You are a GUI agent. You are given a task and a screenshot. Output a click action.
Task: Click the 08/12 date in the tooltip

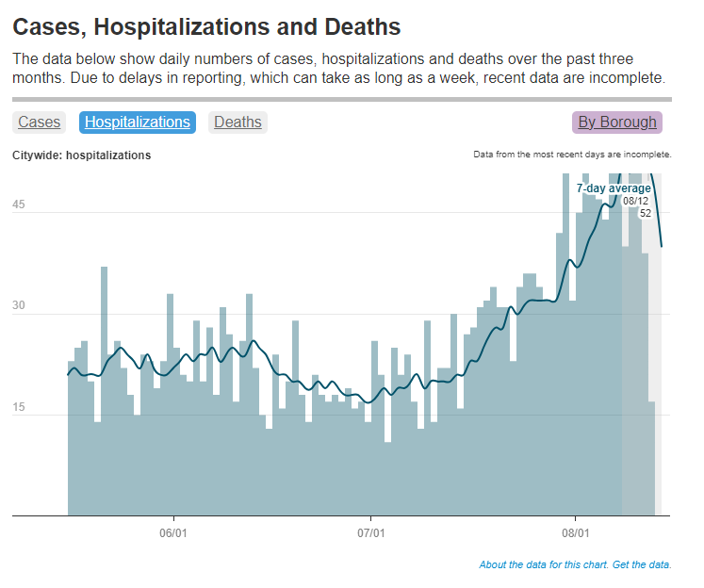point(636,201)
